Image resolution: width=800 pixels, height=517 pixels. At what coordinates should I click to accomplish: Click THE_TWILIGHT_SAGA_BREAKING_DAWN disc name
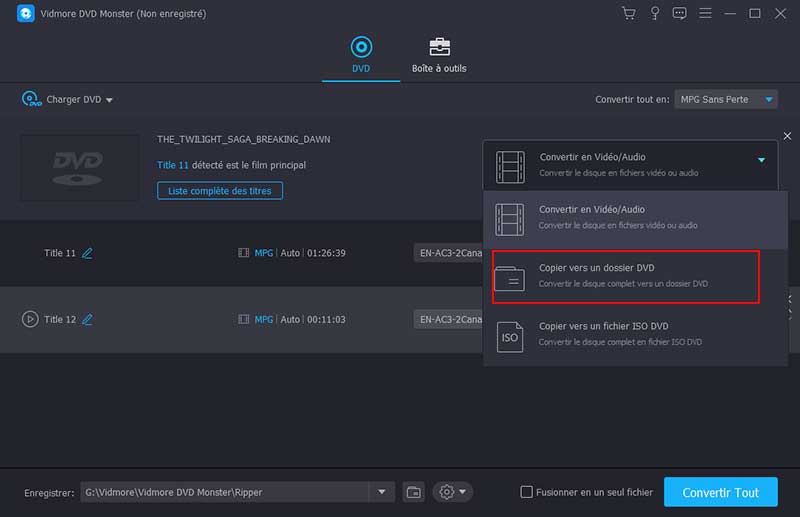243,139
